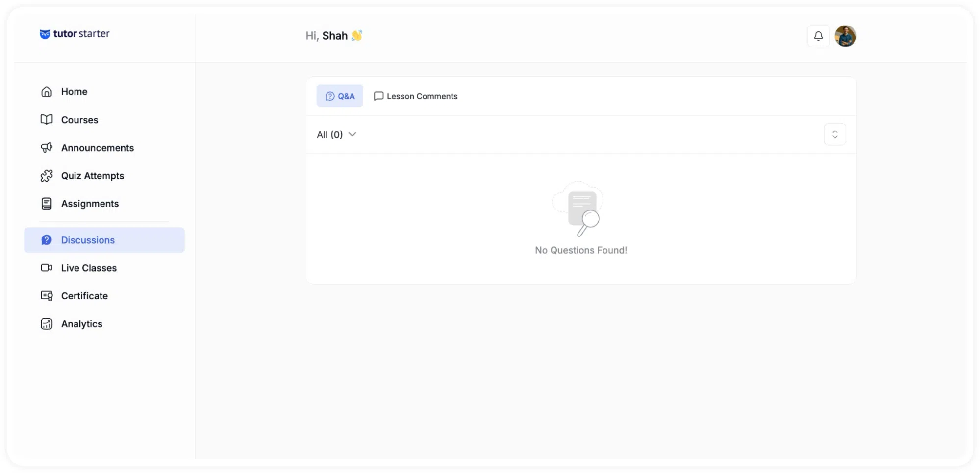Click the Announcements megaphone icon

pos(47,148)
